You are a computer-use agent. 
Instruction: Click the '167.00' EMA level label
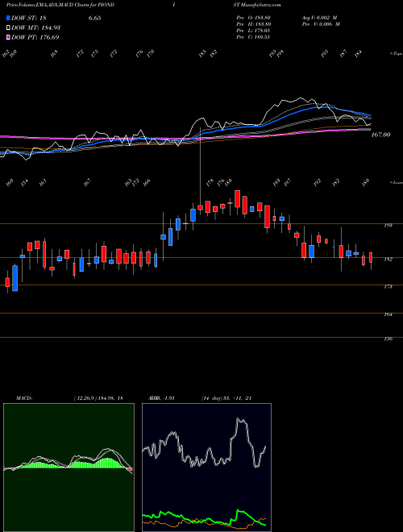(380, 135)
